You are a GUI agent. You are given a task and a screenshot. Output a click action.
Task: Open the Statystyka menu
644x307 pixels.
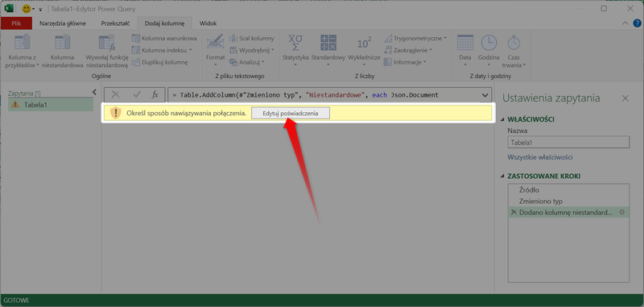point(295,50)
